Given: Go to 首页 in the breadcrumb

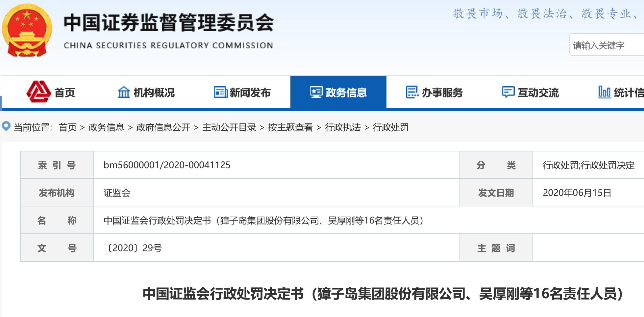Looking at the screenshot, I should 67,127.
